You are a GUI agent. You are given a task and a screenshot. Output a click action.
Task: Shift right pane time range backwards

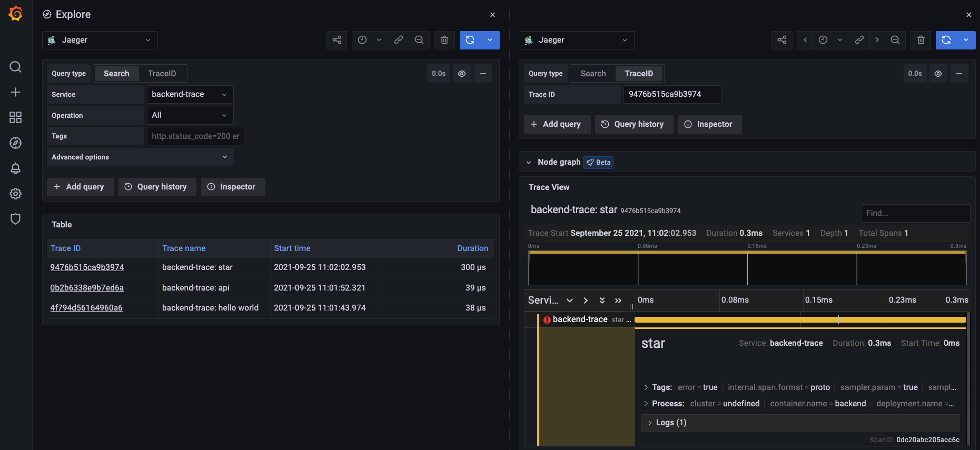tap(805, 40)
